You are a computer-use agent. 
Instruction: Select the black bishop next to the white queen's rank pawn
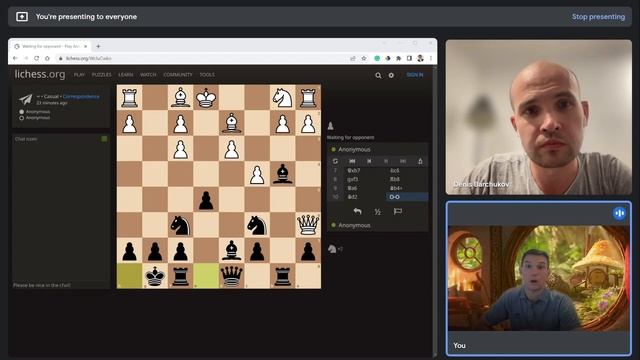[x=283, y=174]
